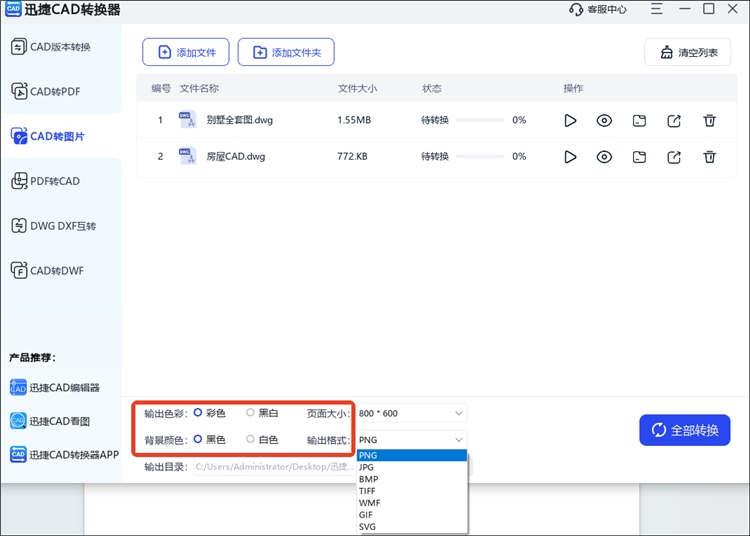Click the 迅捷CAD转换器 app logo
This screenshot has width=750, height=536.
point(13,9)
